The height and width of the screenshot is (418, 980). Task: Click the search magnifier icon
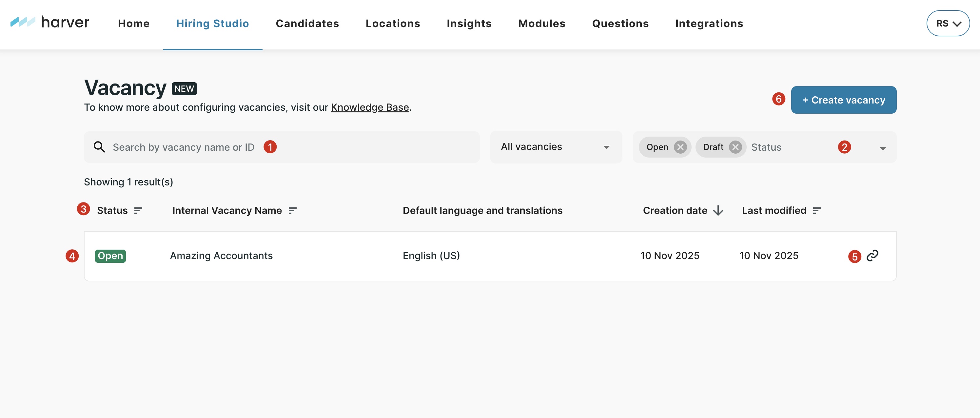[99, 147]
